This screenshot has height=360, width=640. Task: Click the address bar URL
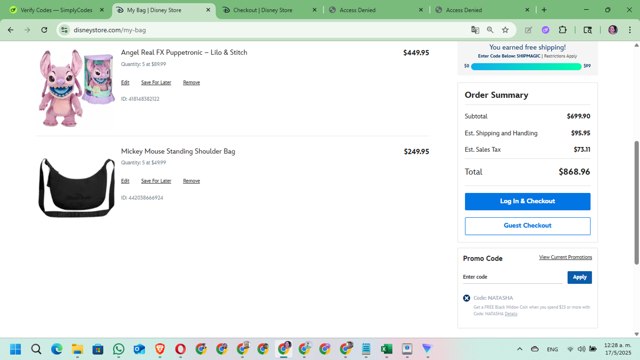[x=109, y=30]
